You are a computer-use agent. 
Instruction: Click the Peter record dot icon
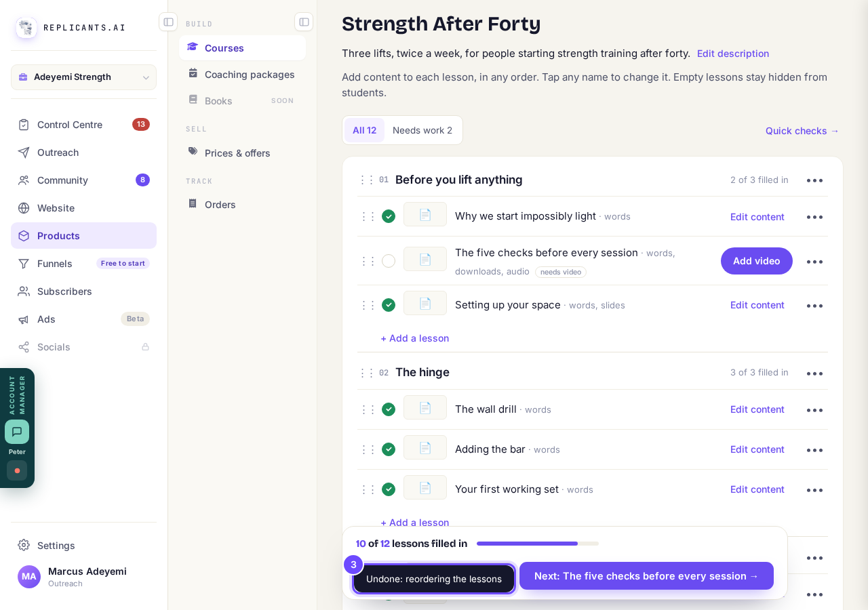tap(17, 470)
